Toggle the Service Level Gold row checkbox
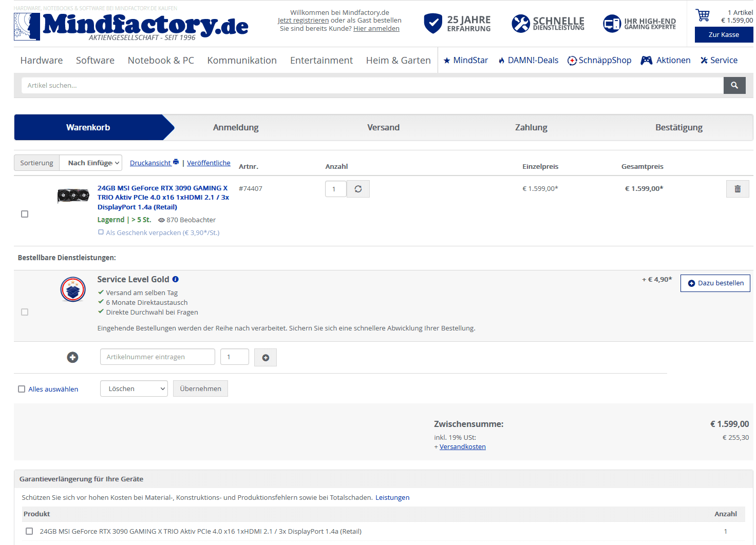The width and height of the screenshot is (756, 545). 25,312
